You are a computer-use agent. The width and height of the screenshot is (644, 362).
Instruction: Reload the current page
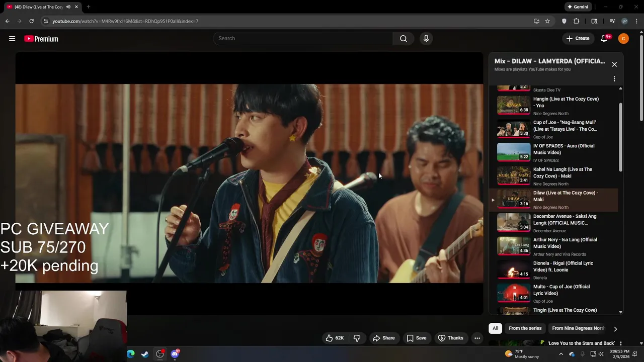click(x=31, y=21)
